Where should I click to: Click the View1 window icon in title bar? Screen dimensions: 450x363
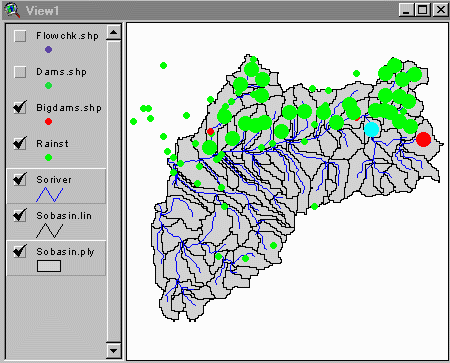click(13, 10)
